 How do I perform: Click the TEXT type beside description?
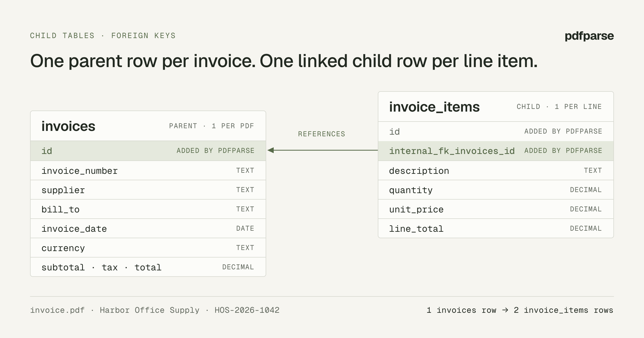[x=593, y=170]
